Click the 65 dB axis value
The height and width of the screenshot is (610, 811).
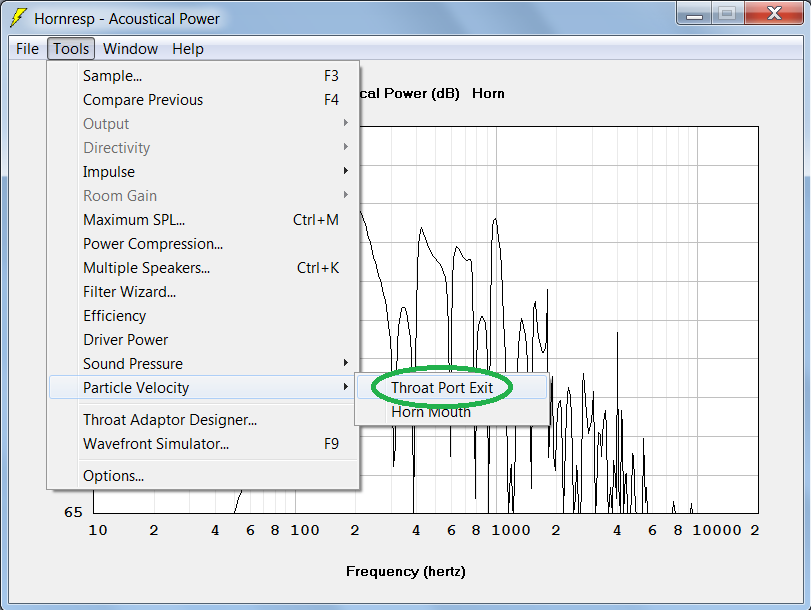(x=73, y=512)
